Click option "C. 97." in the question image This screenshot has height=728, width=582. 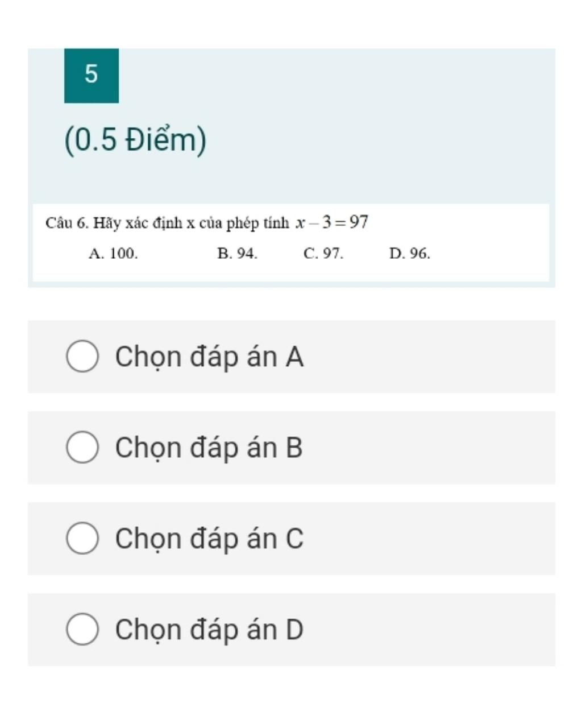point(323,254)
